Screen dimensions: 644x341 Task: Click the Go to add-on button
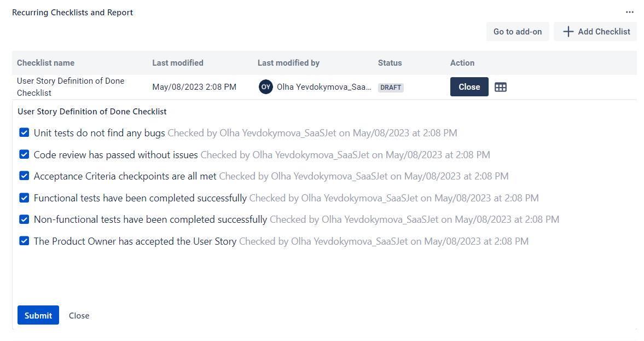(x=517, y=31)
